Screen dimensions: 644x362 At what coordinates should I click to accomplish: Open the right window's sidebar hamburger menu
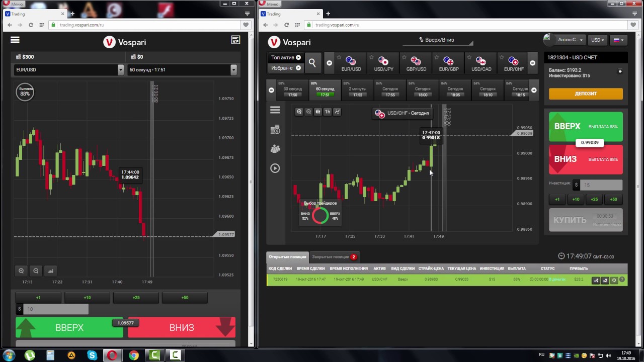tap(275, 110)
